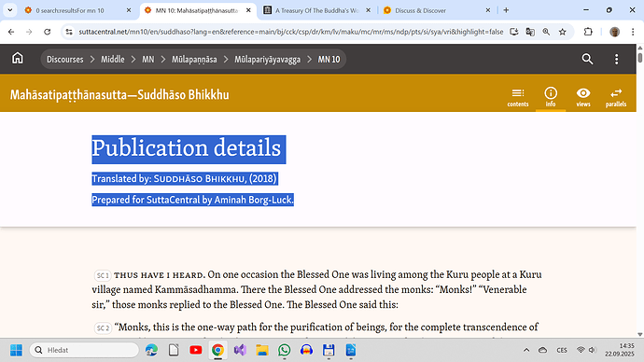Toggle the info panel
The height and width of the screenshot is (362, 644).
(x=551, y=97)
